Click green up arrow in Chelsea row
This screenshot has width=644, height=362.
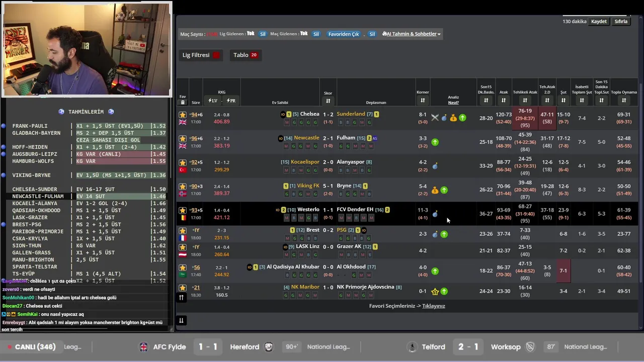pyautogui.click(x=462, y=118)
